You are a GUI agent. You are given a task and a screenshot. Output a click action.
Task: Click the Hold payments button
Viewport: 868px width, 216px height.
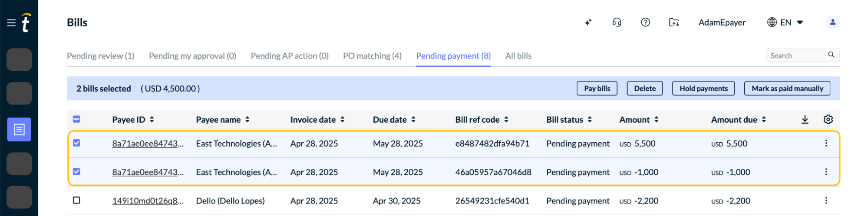(x=703, y=88)
